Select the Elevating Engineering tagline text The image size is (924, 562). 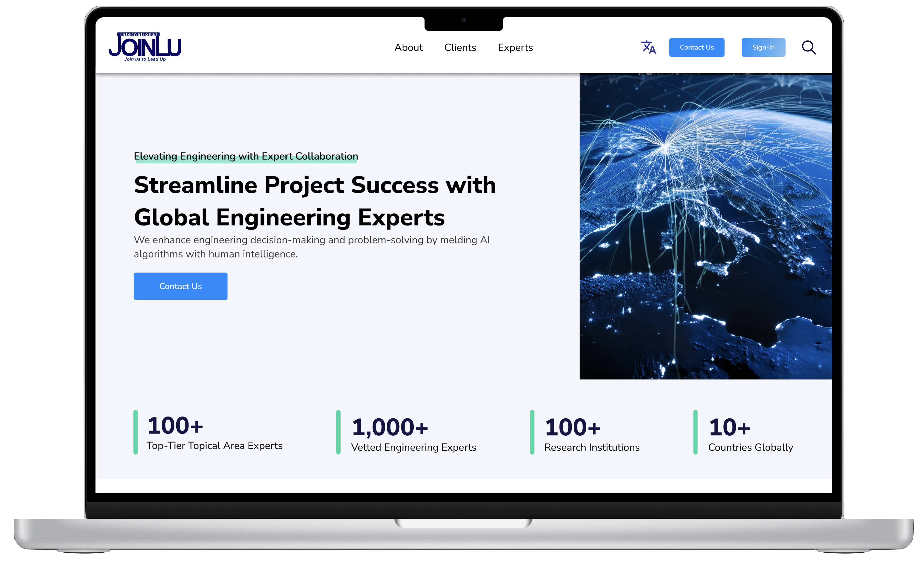(246, 156)
